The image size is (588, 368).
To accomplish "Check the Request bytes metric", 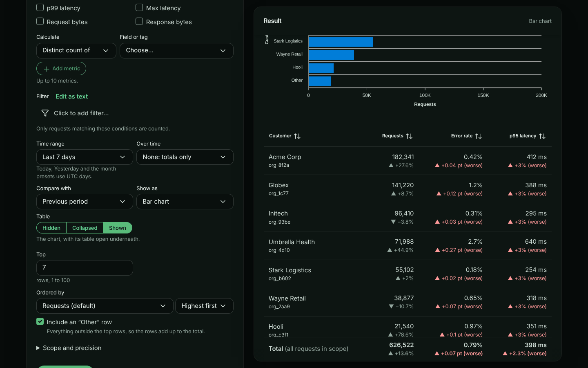I will pyautogui.click(x=40, y=21).
